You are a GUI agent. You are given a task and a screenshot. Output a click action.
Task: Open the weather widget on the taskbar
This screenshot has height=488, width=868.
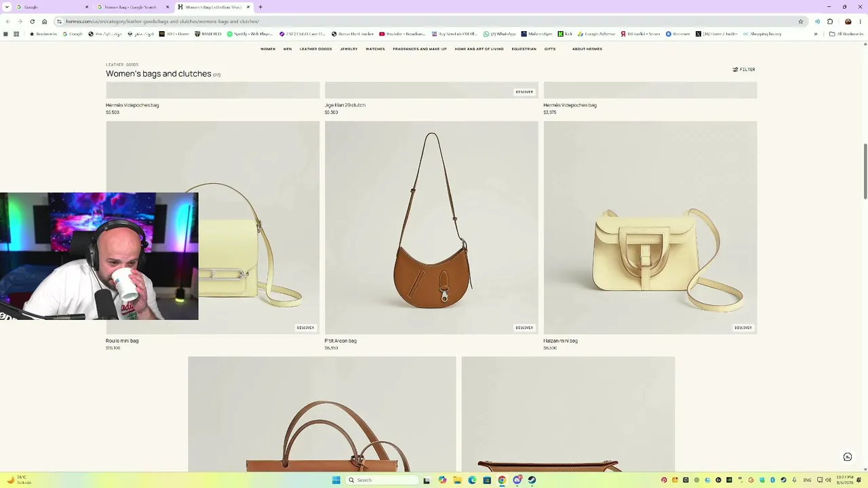pyautogui.click(x=19, y=480)
